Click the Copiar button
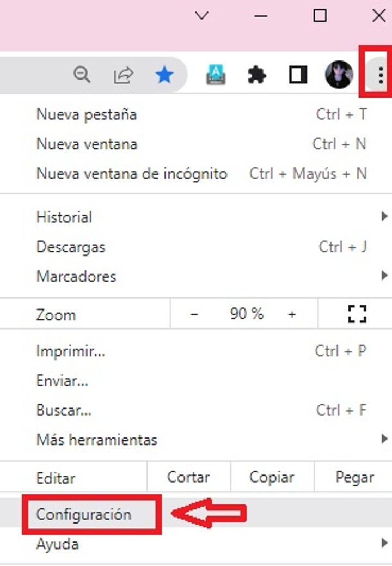Image resolution: width=392 pixels, height=566 pixels. coord(272,478)
